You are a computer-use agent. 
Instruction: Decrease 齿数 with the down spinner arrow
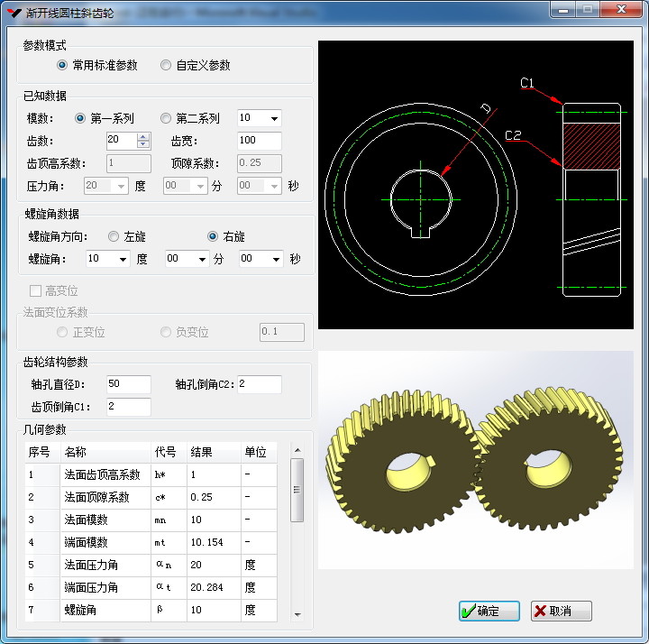tap(143, 145)
